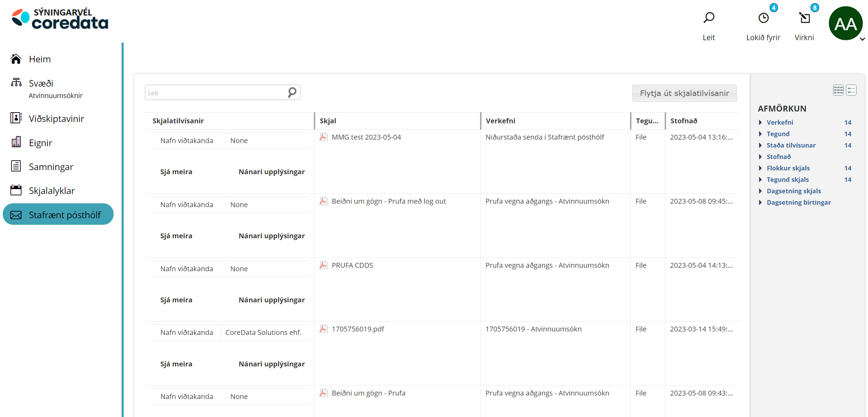
Task: Open Skjalalyklar calendar icon item
Action: click(x=16, y=190)
